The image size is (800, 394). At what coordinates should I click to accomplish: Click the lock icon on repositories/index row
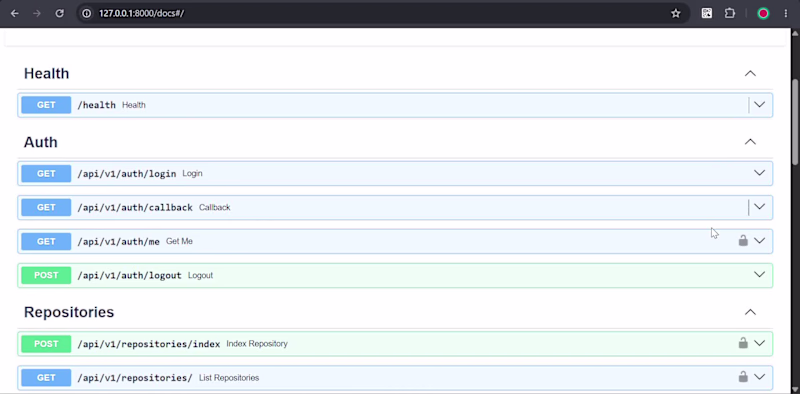743,343
